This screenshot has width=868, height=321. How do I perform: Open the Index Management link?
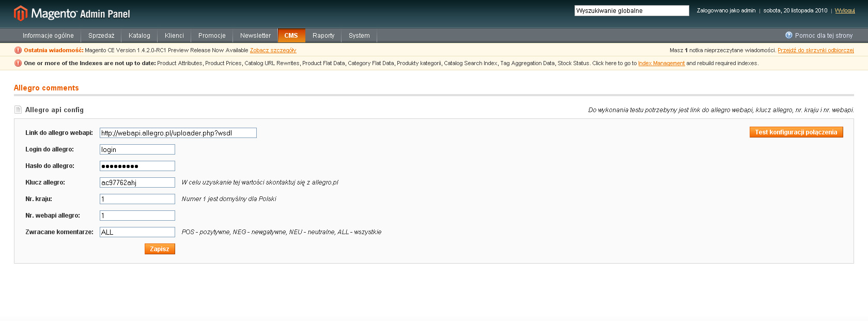pos(661,63)
